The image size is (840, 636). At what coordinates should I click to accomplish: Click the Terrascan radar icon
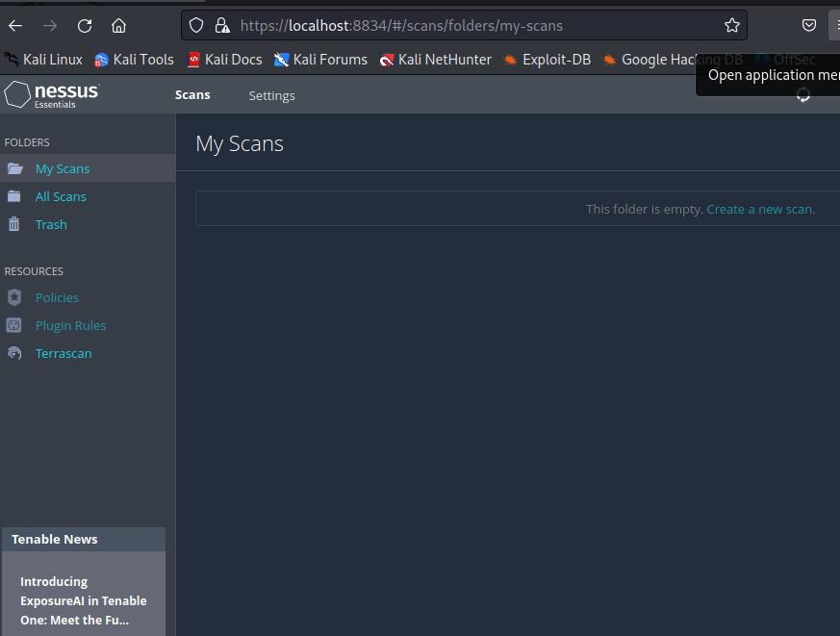(14, 353)
